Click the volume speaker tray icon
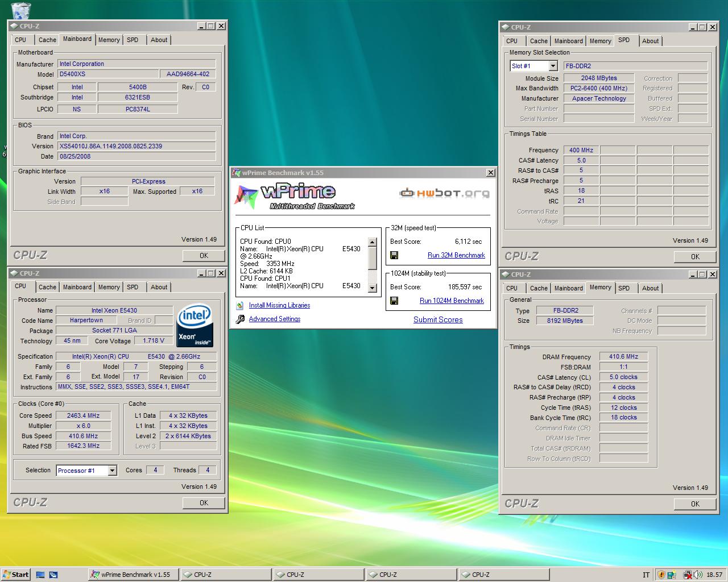Screen dimensions: 728x582 (x=697, y=575)
